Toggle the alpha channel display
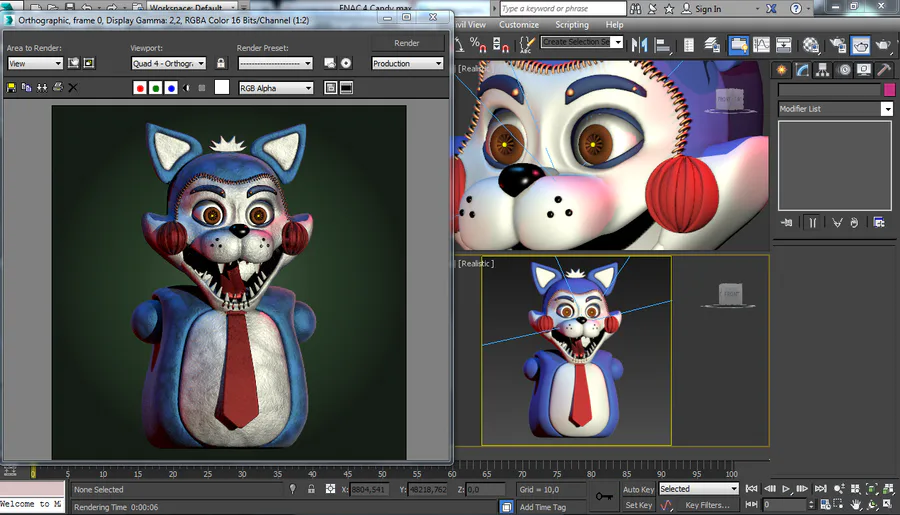The width and height of the screenshot is (900, 515). [187, 88]
